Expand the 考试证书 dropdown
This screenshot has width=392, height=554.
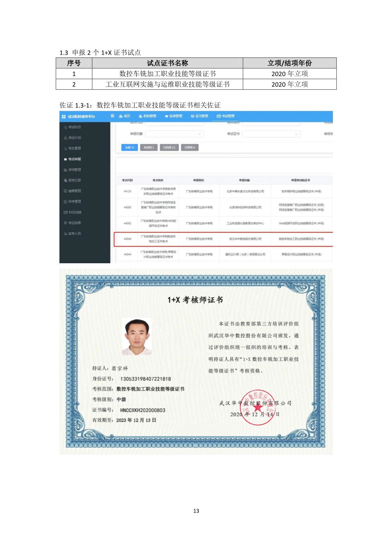click(x=271, y=134)
